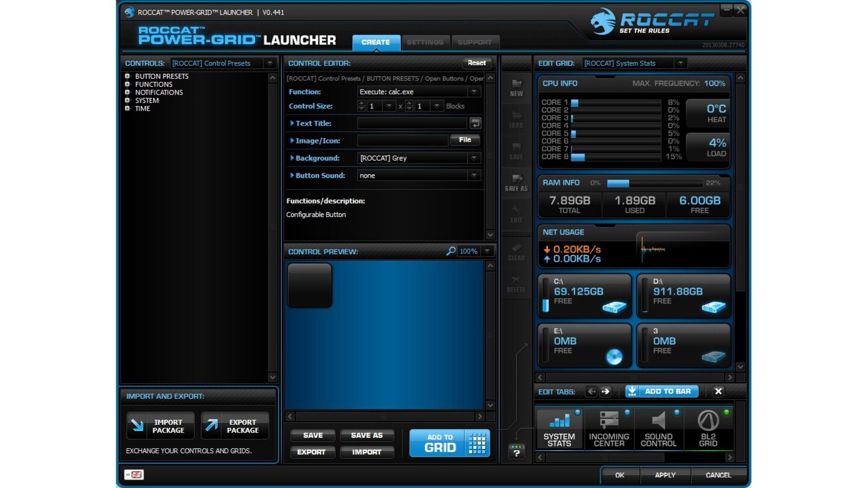Image resolution: width=868 pixels, height=488 pixels.
Task: Click the ADD TO BAR button
Action: click(x=662, y=392)
